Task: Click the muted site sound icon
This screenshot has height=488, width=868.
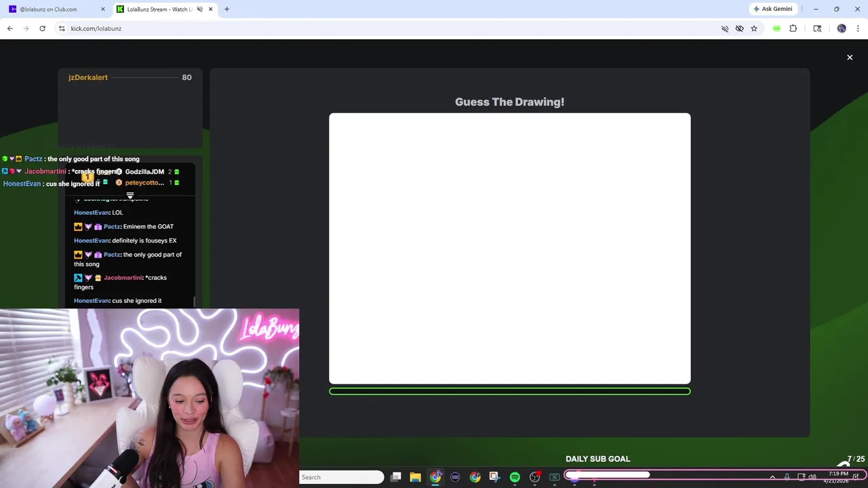Action: coord(725,28)
